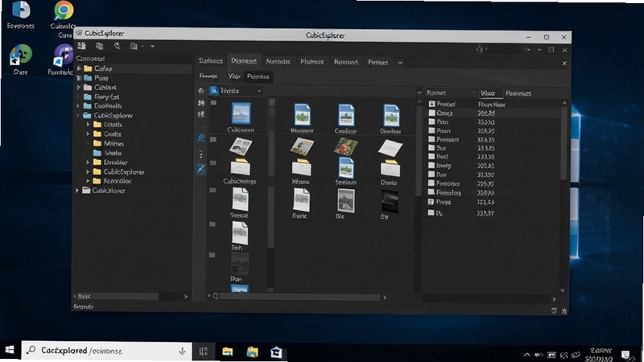Open Task View from the taskbar

(x=204, y=352)
